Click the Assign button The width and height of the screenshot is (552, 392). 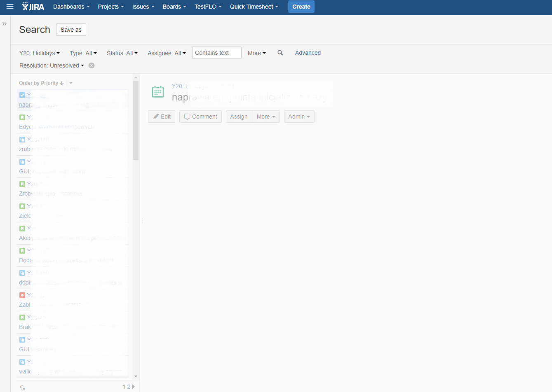239,117
